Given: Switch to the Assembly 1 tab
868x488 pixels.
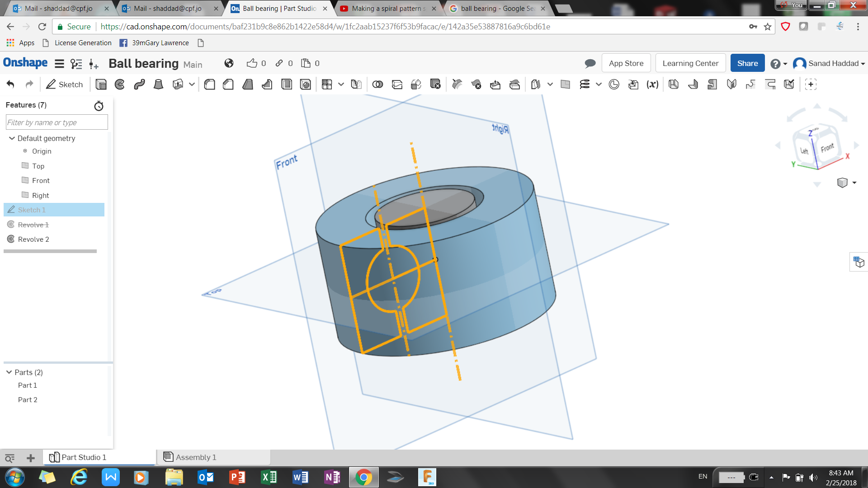Looking at the screenshot, I should click(x=195, y=457).
